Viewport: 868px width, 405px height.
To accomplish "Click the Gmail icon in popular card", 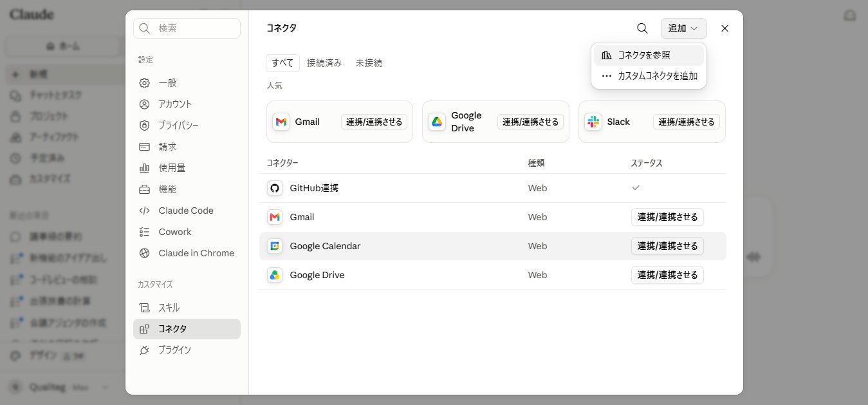I will (x=281, y=122).
